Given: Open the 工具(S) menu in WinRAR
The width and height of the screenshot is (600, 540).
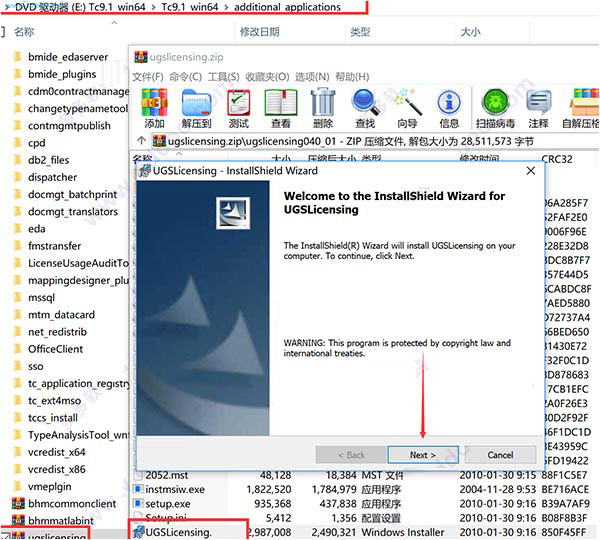Looking at the screenshot, I should (223, 77).
